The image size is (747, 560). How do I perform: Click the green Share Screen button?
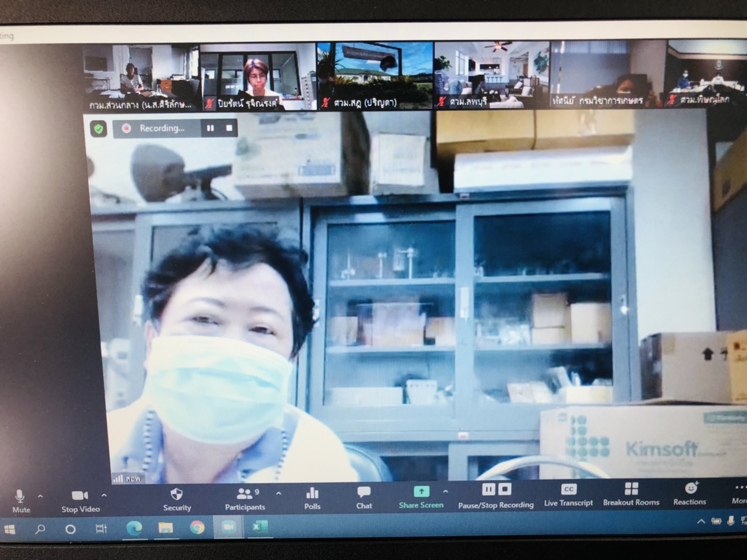pyautogui.click(x=421, y=497)
